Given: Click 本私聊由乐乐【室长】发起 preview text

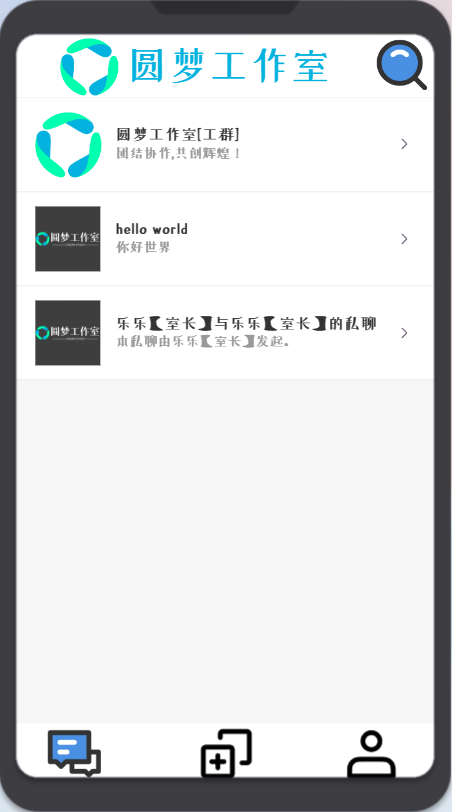Looking at the screenshot, I should [202, 342].
